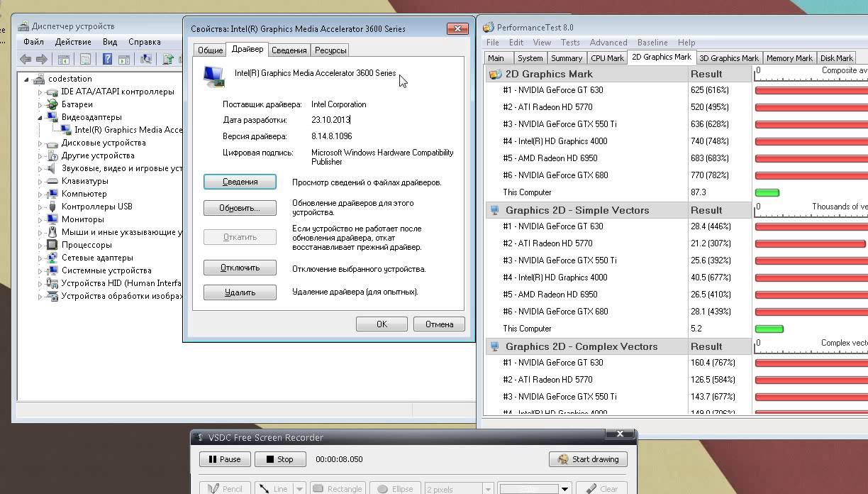The image size is (868, 494).
Task: Click the Start drawing button
Action: 588,459
